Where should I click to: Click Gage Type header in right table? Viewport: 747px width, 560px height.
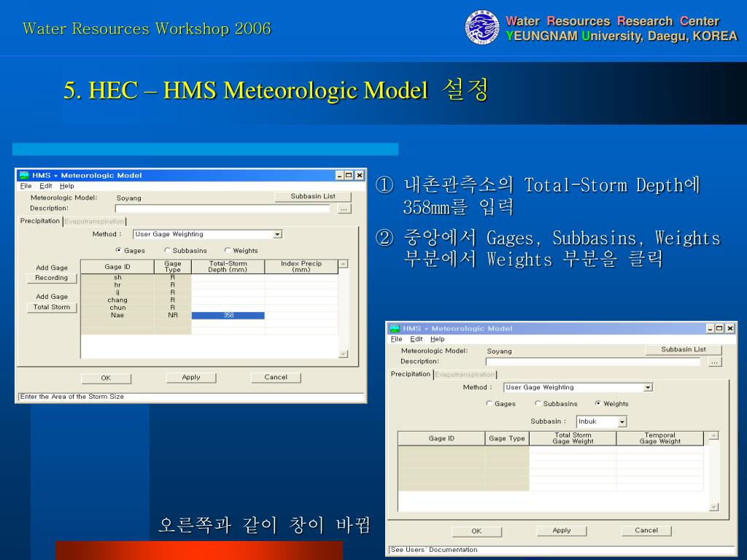[x=507, y=438]
